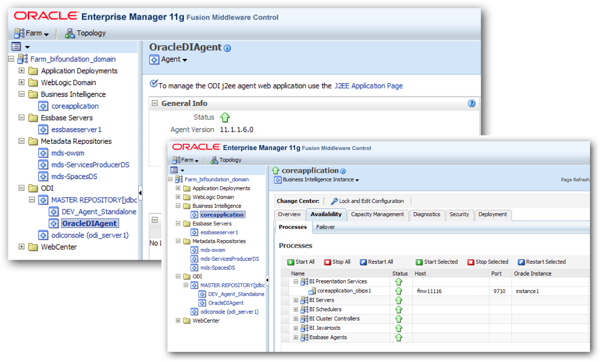Click Name column header in Processes table
This screenshot has height=362, width=600.
pos(298,274)
